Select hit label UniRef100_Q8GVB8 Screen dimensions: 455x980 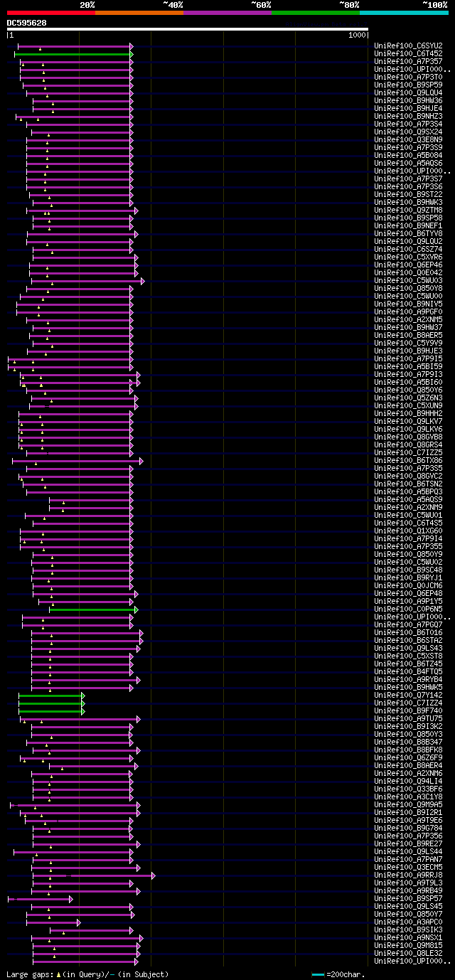click(x=408, y=437)
